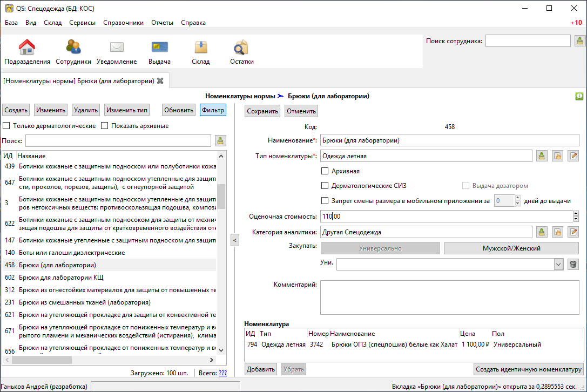This screenshot has height=392, width=587.
Task: Select Мужской/Женский purchase mode
Action: (511, 248)
